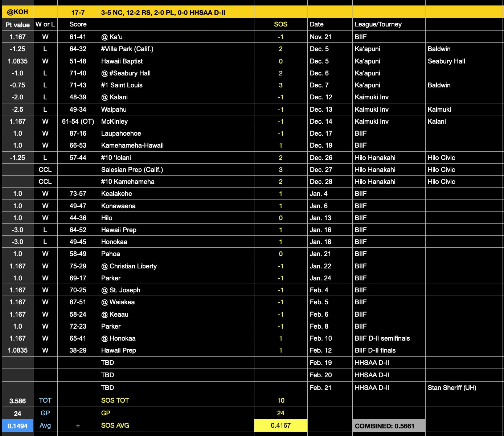Select the blue highlighted 0.1494 cell
Image resolution: width=504 pixels, height=436 pixels.
(x=17, y=426)
